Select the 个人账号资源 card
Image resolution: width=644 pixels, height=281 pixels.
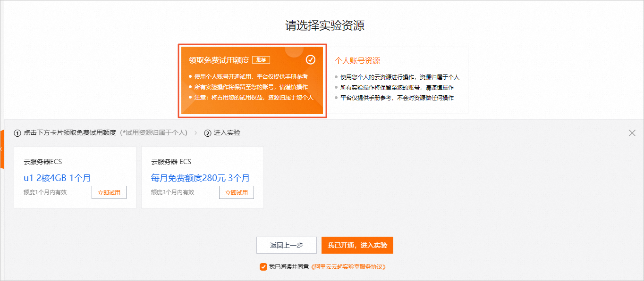(x=397, y=80)
